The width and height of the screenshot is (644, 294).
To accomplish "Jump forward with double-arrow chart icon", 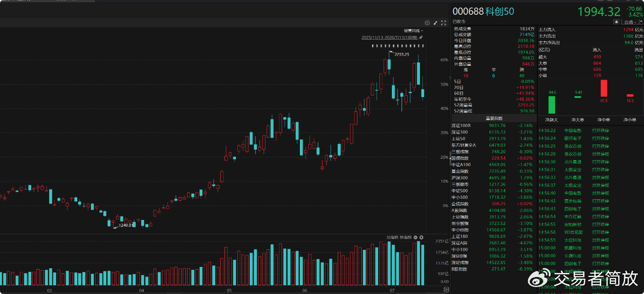I will pos(446,289).
